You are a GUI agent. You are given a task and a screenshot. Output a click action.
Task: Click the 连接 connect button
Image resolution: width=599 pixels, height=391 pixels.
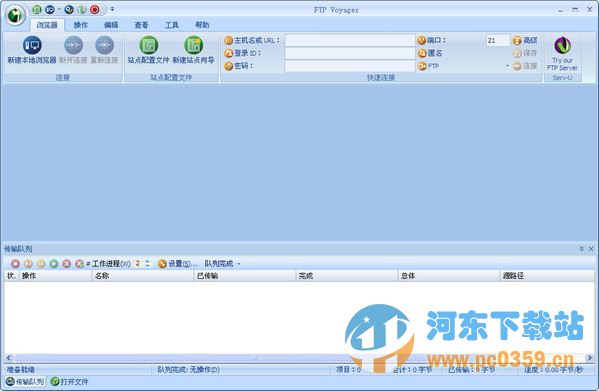click(x=525, y=66)
